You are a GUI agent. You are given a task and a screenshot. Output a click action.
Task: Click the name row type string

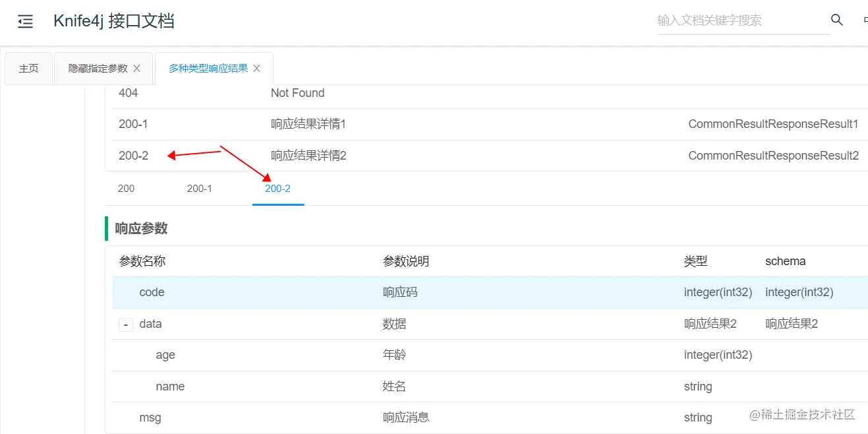point(698,387)
